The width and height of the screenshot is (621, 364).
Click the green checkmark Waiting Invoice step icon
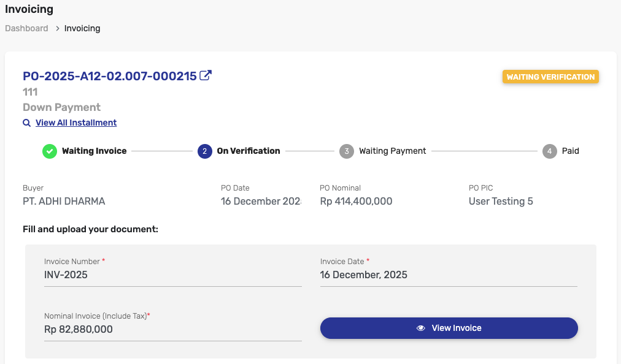[50, 151]
